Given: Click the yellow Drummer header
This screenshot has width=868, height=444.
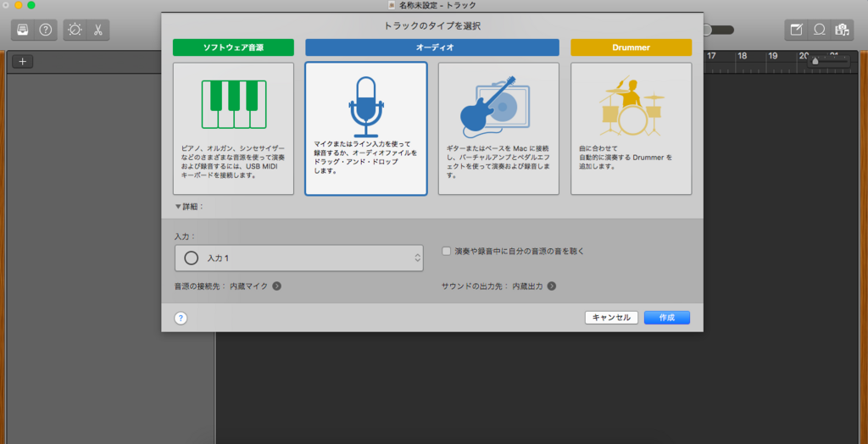Looking at the screenshot, I should click(x=631, y=47).
